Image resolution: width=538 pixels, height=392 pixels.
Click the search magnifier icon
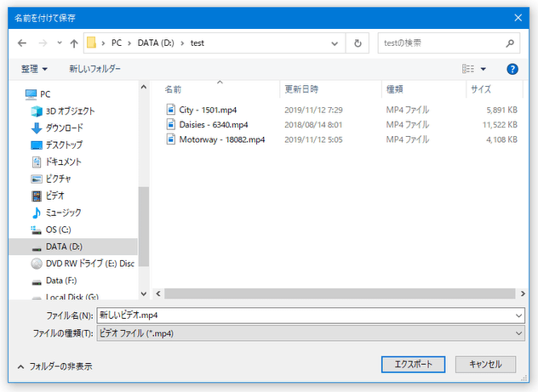coord(510,43)
